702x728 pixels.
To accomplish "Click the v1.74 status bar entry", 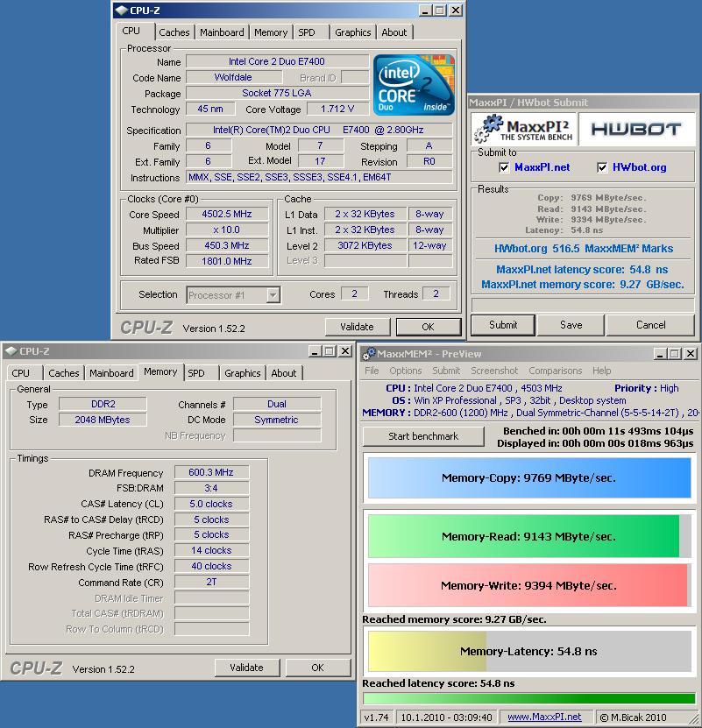I will 376,717.
